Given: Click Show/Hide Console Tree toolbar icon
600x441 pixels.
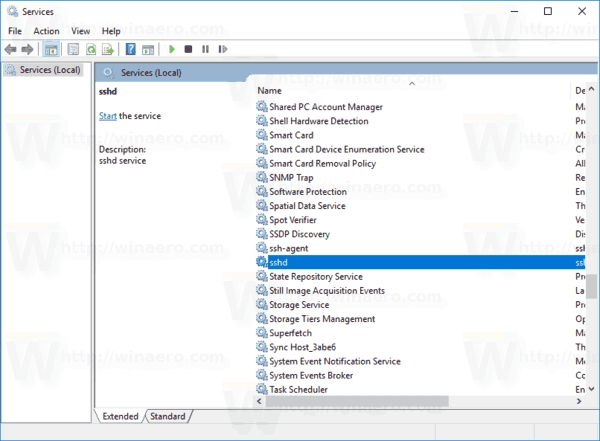Looking at the screenshot, I should [x=51, y=49].
